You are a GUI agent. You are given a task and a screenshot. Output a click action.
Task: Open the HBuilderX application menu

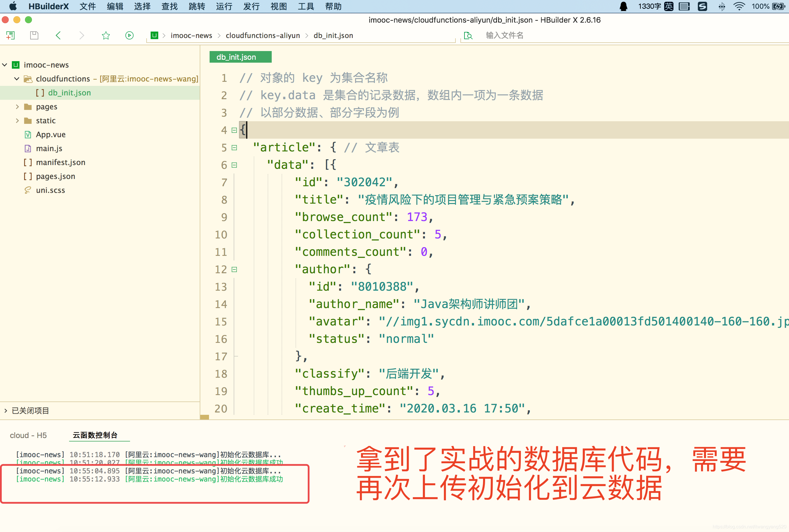click(48, 6)
